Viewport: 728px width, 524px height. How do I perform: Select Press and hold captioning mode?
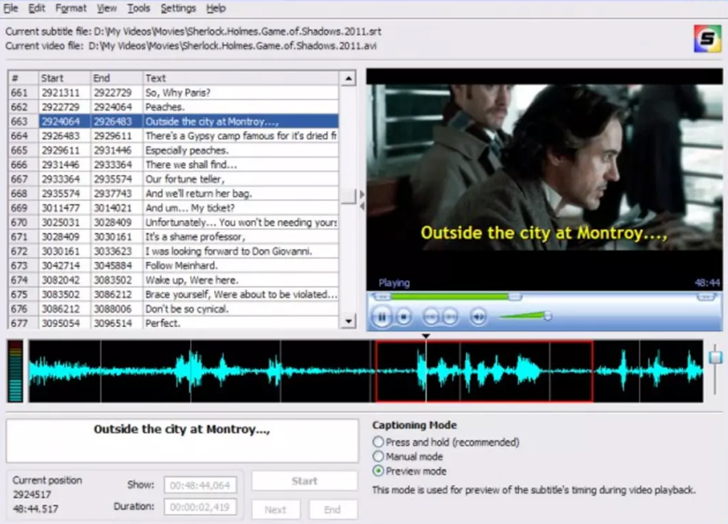tap(378, 442)
